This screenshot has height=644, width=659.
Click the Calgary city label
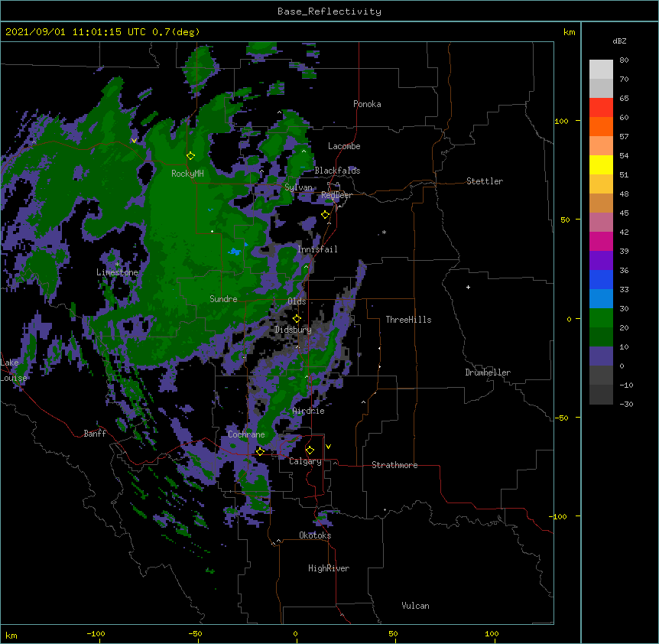(305, 461)
